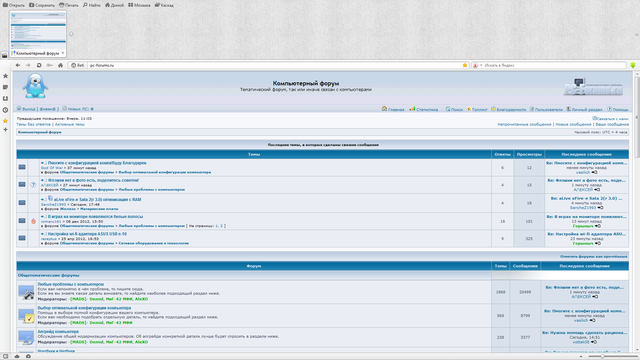Open the Поиск forum menu link
The width and height of the screenshot is (640, 360).
click(454, 109)
